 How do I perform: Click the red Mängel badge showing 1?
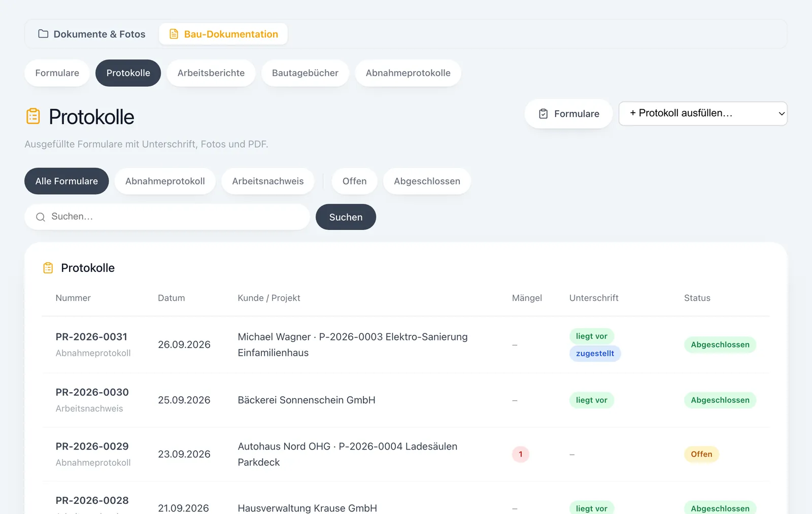click(520, 454)
